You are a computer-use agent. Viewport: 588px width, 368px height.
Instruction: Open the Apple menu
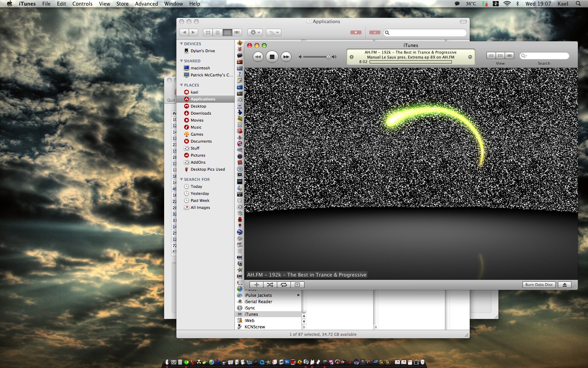tap(9, 4)
